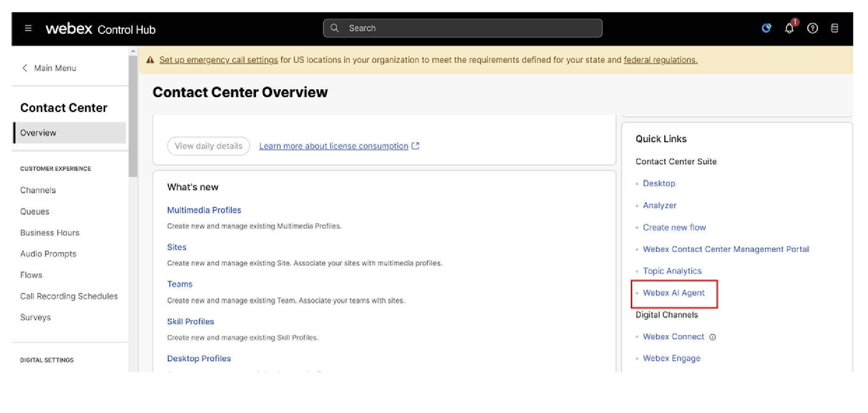Click the View daily details button
868x413 pixels.
tap(208, 146)
